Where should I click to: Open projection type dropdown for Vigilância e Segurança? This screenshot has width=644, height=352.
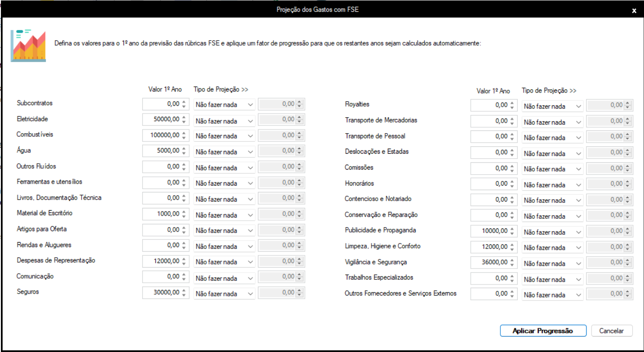[552, 263]
